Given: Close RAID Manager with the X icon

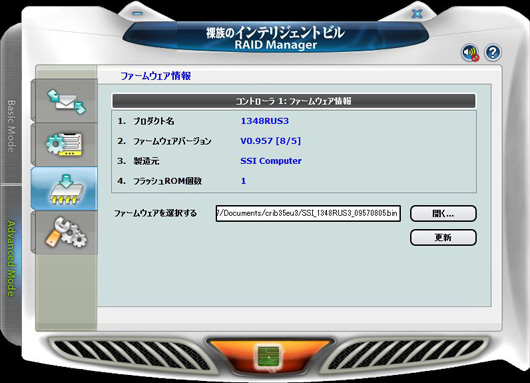Looking at the screenshot, I should pyautogui.click(x=417, y=14).
